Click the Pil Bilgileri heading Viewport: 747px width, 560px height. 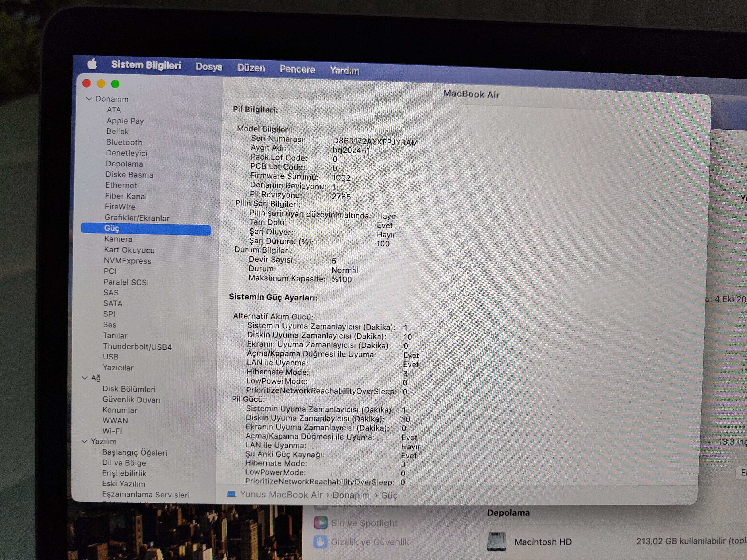tap(255, 109)
